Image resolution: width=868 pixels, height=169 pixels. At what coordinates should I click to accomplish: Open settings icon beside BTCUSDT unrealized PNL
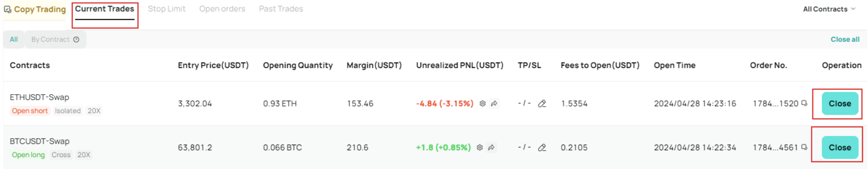(480, 148)
